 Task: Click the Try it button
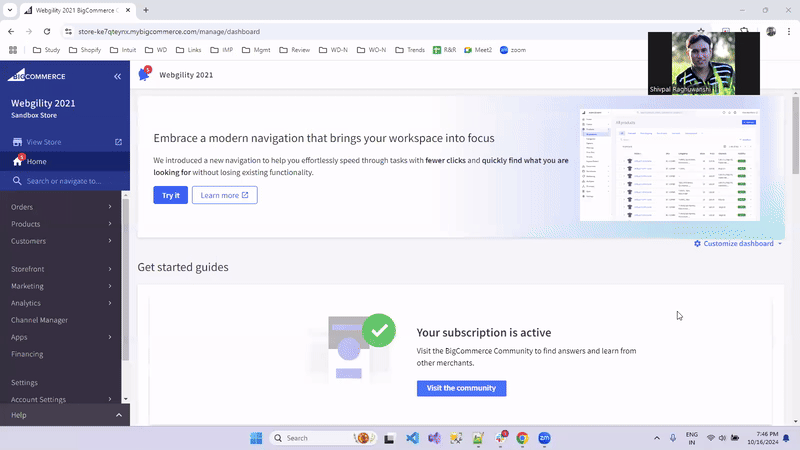(171, 195)
